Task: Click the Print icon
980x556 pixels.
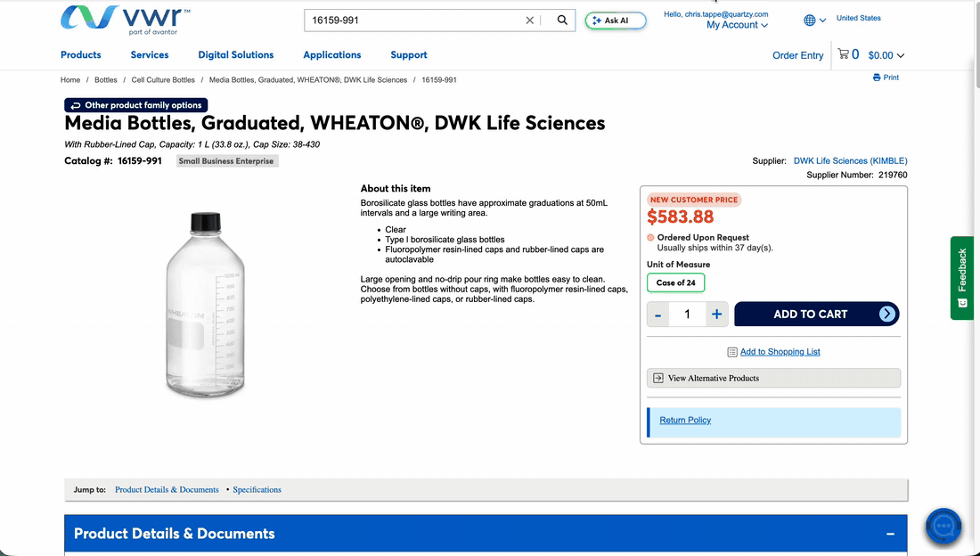Action: (x=877, y=78)
